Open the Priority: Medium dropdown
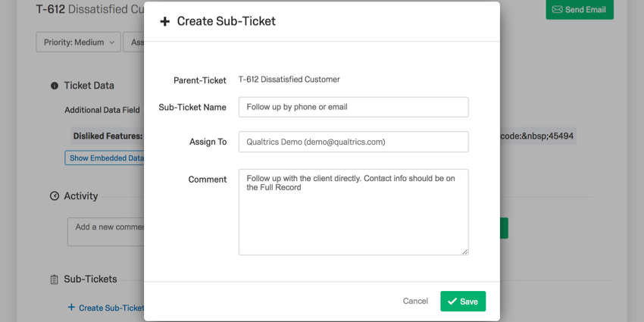This screenshot has width=644, height=322. [x=79, y=42]
